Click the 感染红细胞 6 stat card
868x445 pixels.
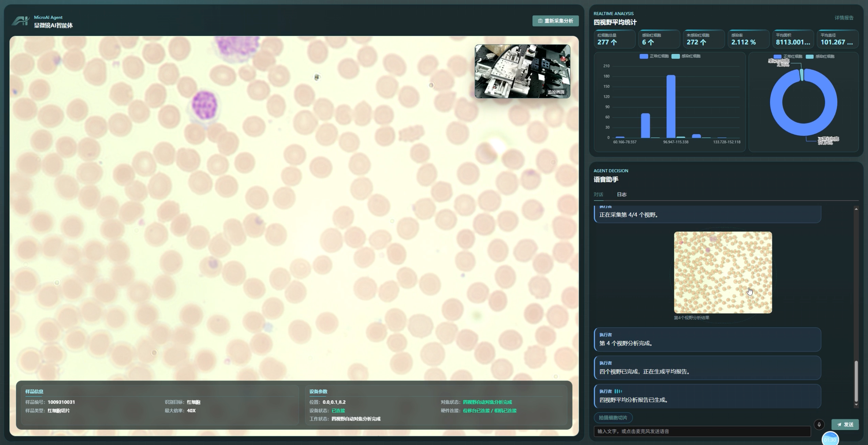click(659, 39)
